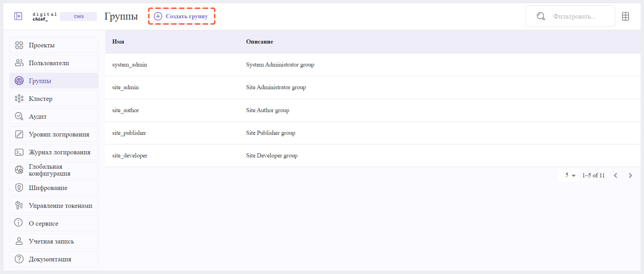Click the Документация question-mark icon
644x274 pixels.
[19, 259]
